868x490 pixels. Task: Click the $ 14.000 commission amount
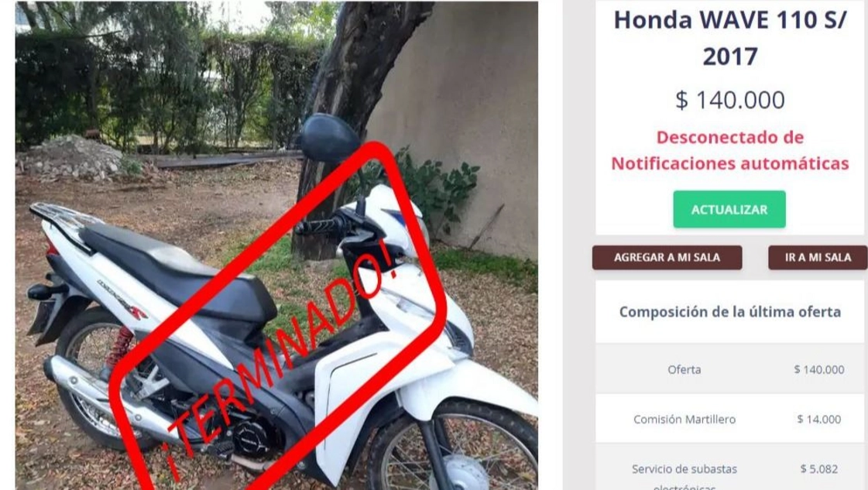click(818, 419)
